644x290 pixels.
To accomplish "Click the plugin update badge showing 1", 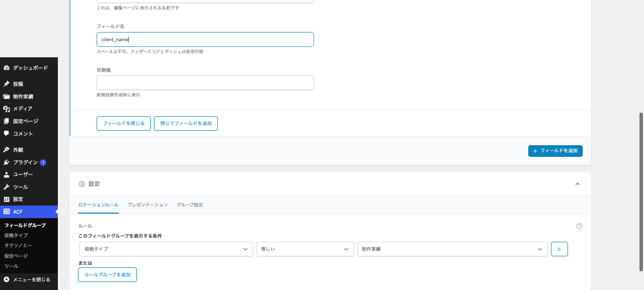I will pos(43,162).
